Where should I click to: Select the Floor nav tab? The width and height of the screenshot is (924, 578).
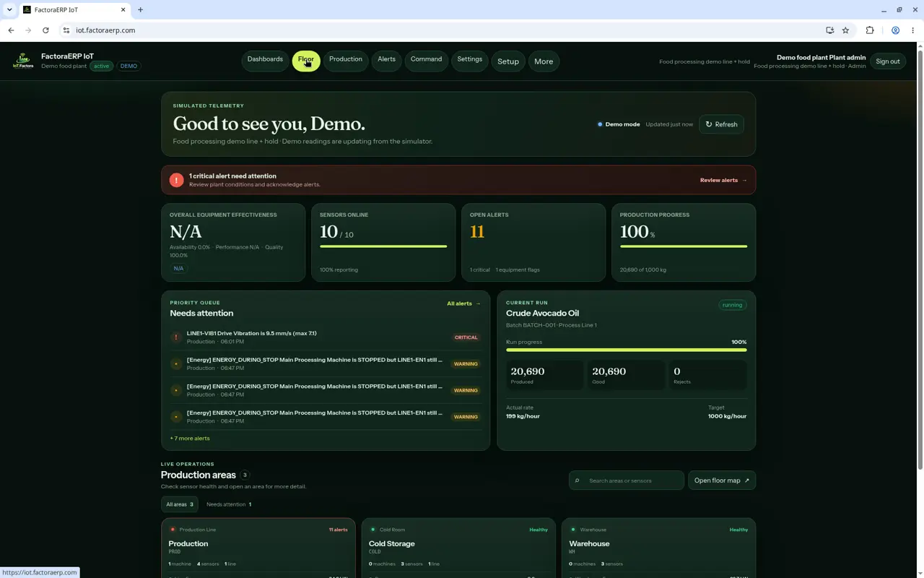click(x=306, y=61)
